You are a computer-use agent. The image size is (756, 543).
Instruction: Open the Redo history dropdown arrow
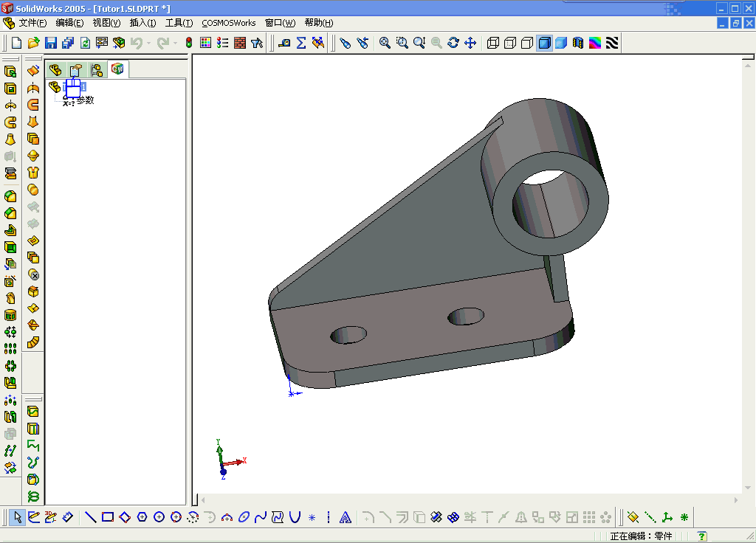pyautogui.click(x=175, y=44)
